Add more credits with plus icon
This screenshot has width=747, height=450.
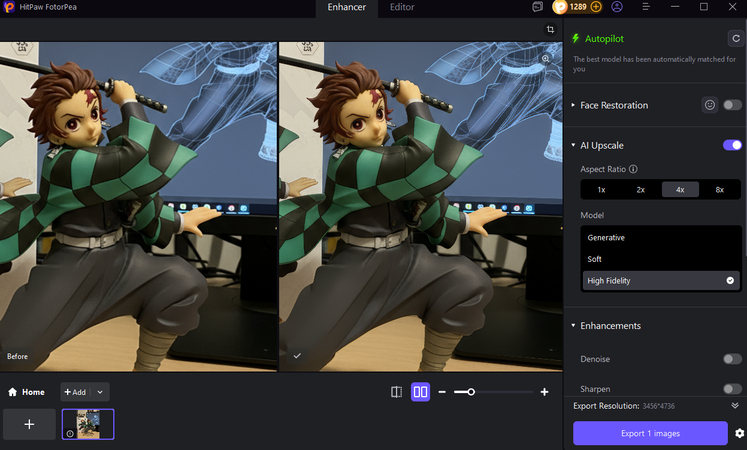(x=596, y=7)
